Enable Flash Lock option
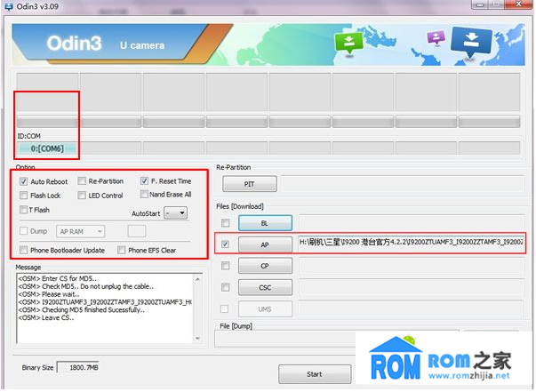Viewport: 536px width, 392px height. 23,196
